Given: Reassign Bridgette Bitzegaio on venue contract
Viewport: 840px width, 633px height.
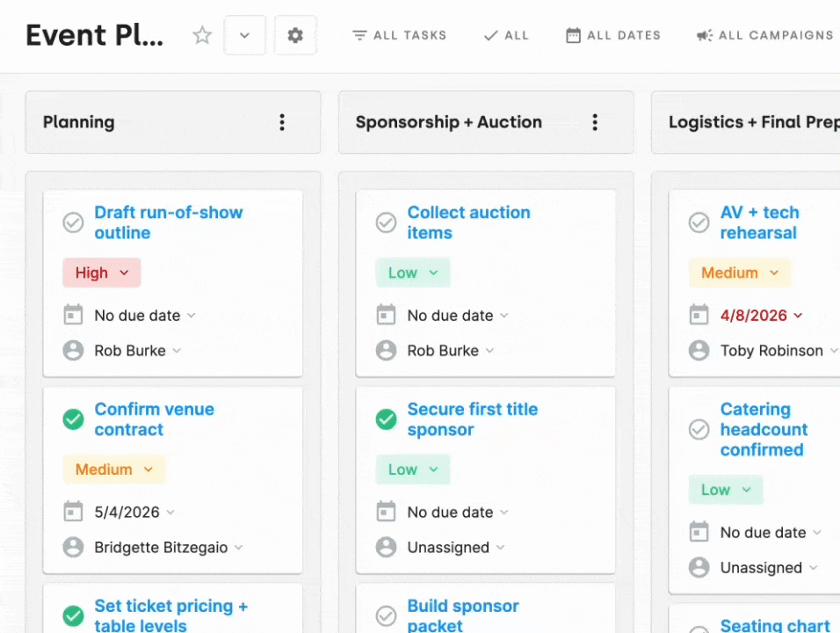Looking at the screenshot, I should pyautogui.click(x=169, y=547).
